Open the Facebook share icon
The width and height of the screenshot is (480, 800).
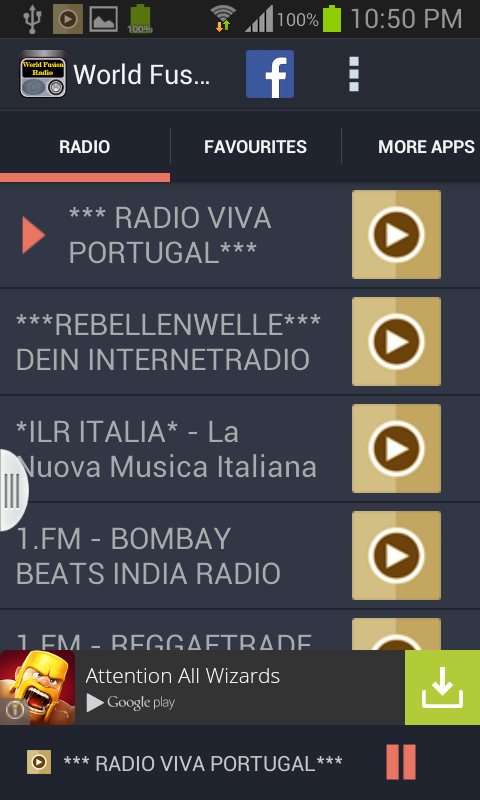click(270, 74)
